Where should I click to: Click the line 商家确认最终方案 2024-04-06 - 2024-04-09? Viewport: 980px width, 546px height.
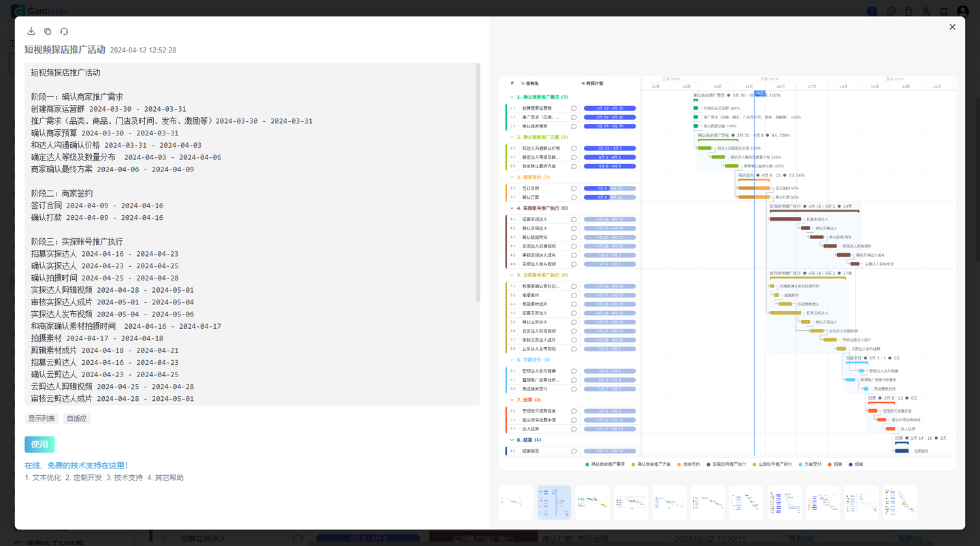(112, 170)
